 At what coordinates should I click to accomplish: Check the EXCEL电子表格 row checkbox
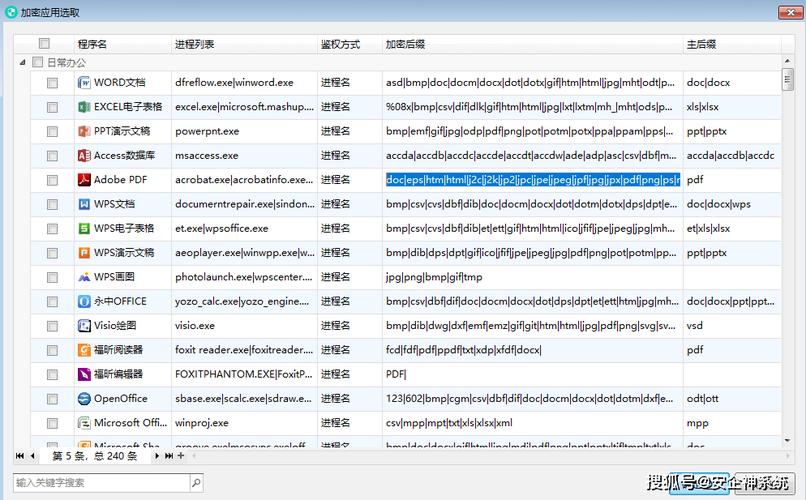52,107
